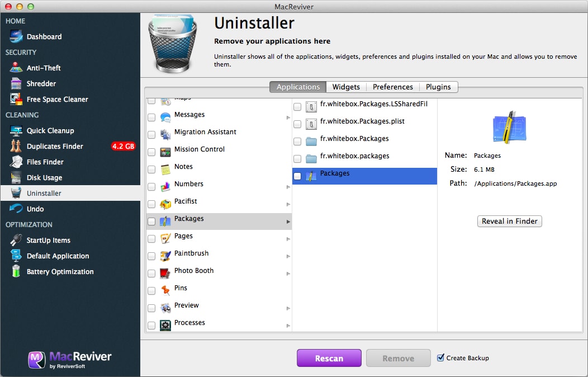
Task: Expand the Preview row arrow
Action: (x=288, y=308)
